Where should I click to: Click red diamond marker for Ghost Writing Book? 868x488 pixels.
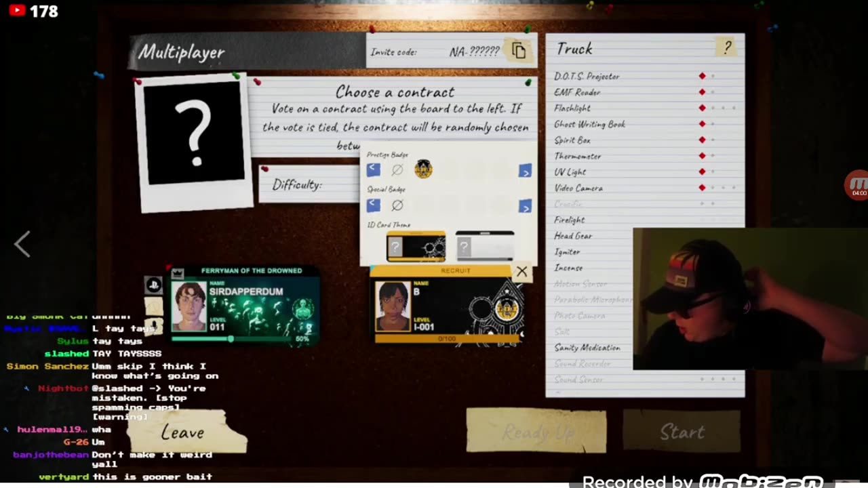point(703,124)
